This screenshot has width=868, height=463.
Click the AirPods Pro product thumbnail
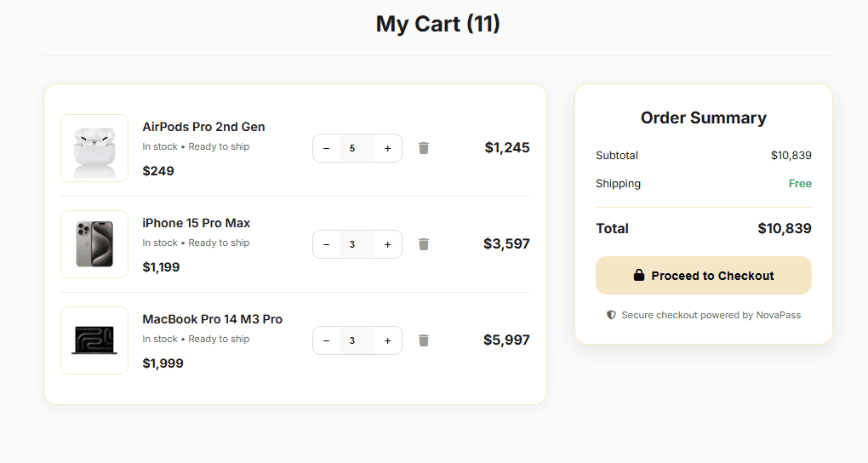(x=94, y=148)
